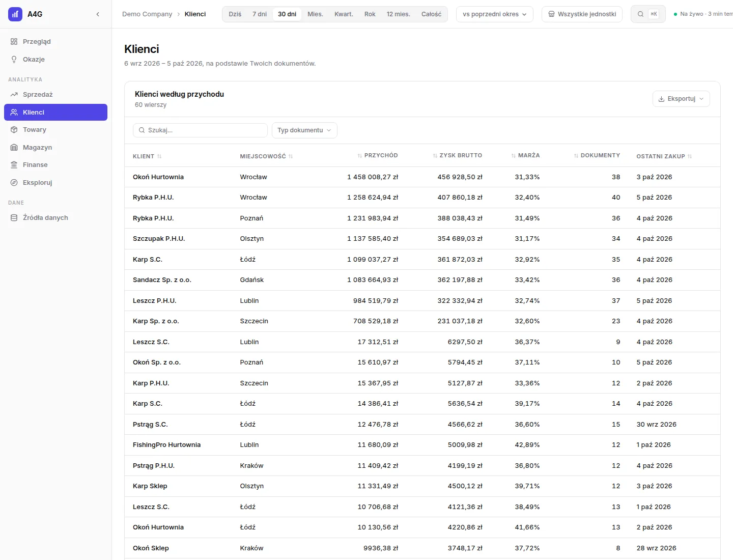
Task: Sort table by Klient column
Action: tap(147, 156)
